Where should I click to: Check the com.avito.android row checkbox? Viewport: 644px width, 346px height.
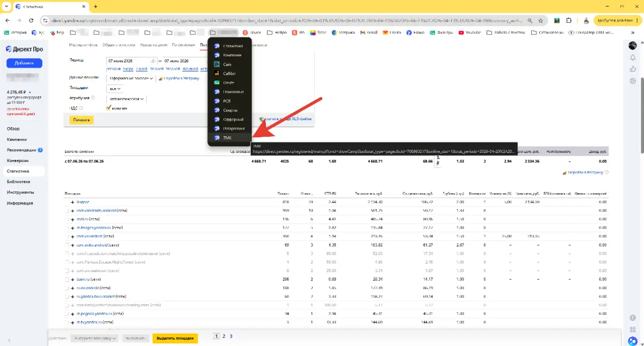(x=67, y=245)
